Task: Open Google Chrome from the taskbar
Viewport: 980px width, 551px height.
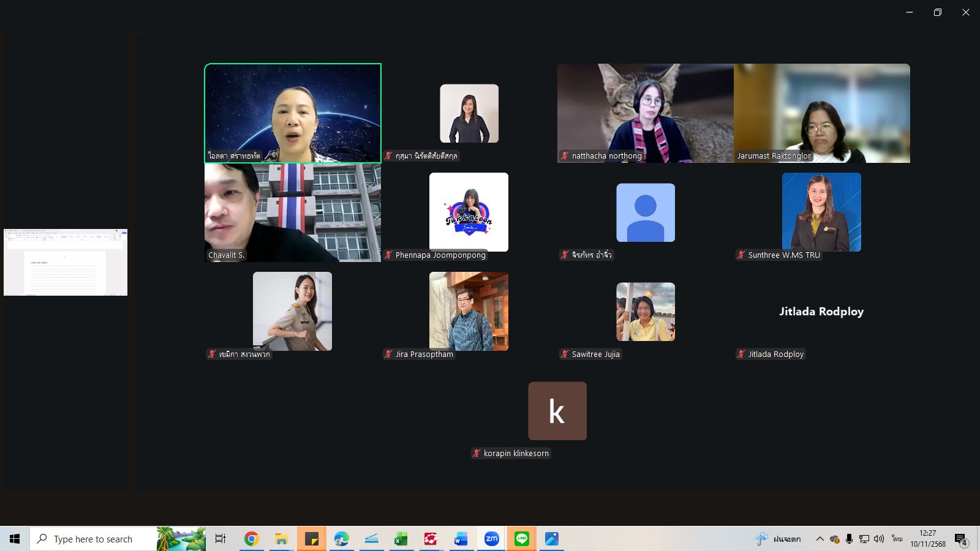Action: [x=251, y=539]
